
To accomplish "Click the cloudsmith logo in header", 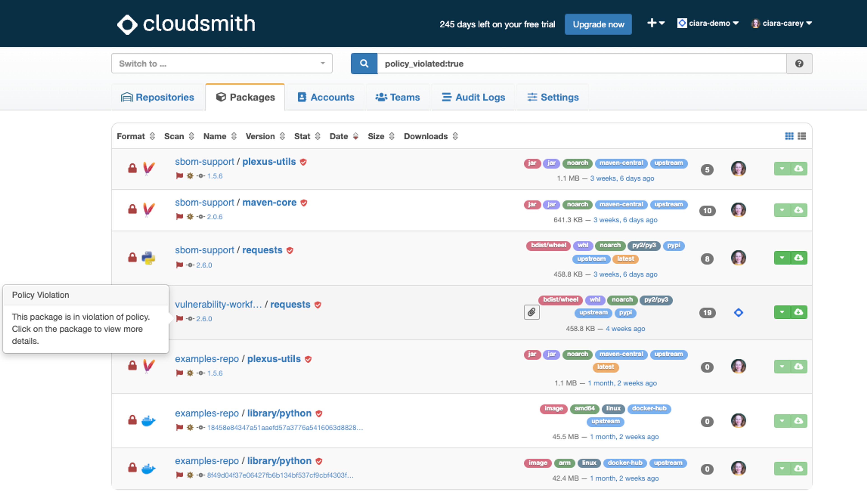I will (x=186, y=24).
